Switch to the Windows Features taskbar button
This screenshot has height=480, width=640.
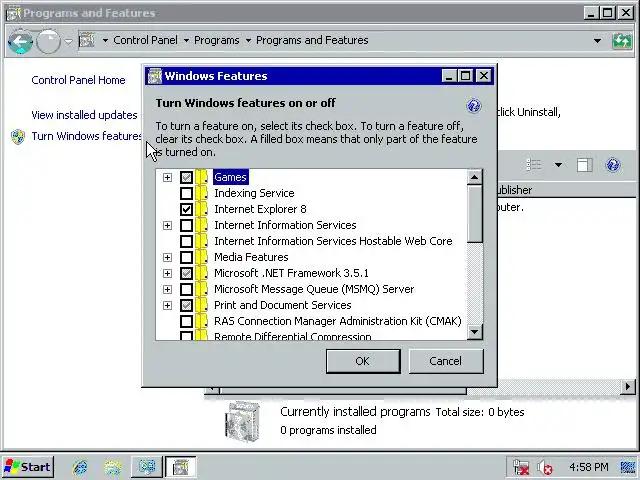pyautogui.click(x=180, y=467)
